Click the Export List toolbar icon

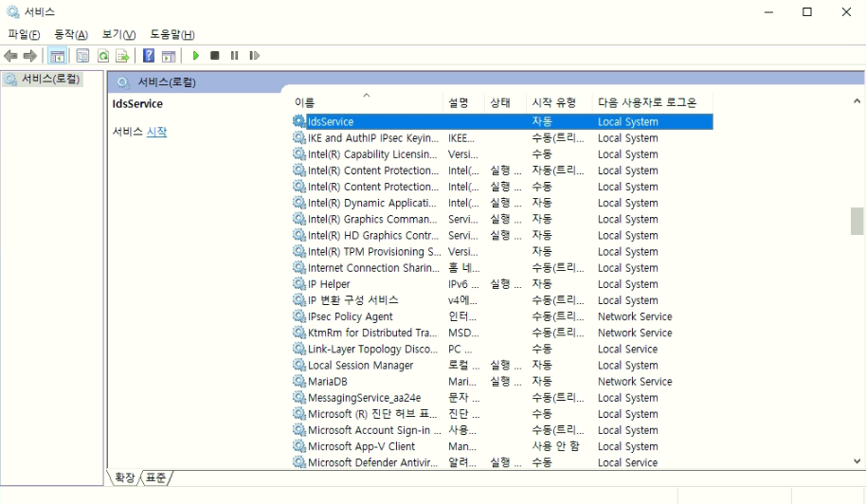click(122, 56)
